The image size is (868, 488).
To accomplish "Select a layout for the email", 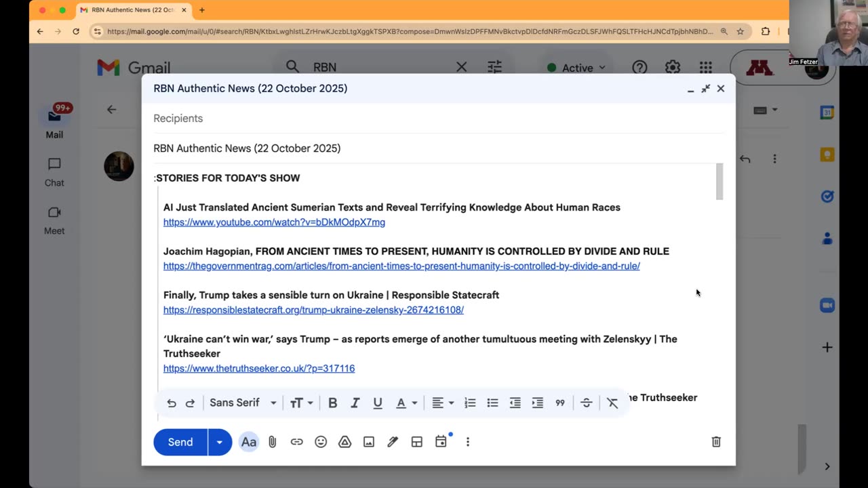I will point(417,442).
